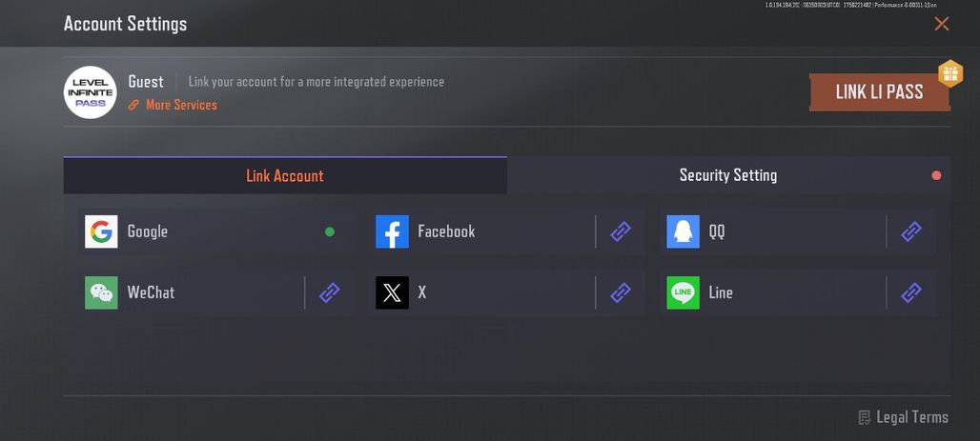Switch to the Link Account tab
980x441 pixels.
285,175
